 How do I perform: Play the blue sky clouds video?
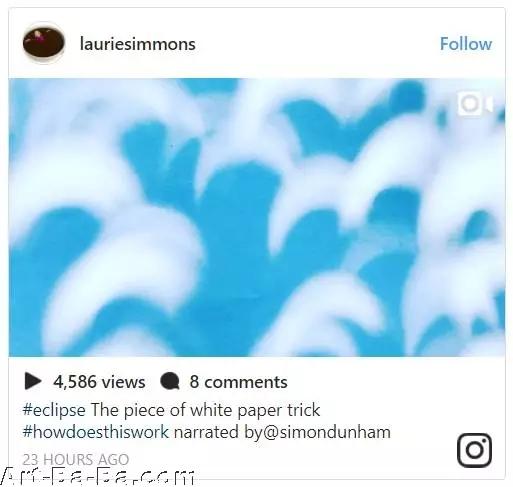point(257,217)
